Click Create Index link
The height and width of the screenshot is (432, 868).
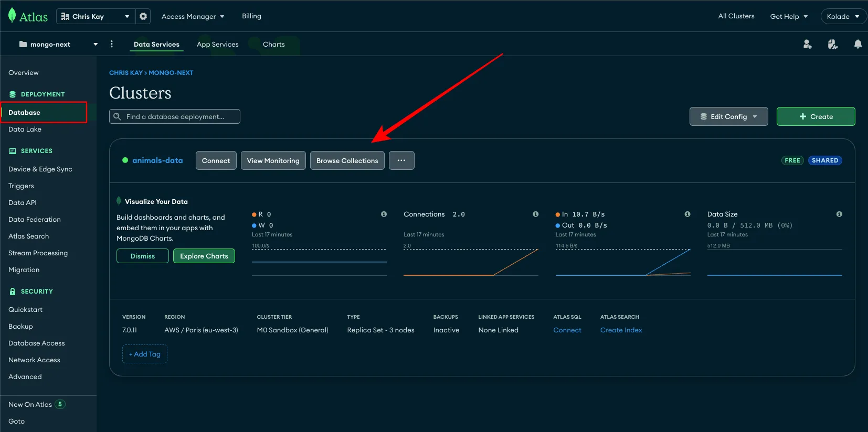621,330
